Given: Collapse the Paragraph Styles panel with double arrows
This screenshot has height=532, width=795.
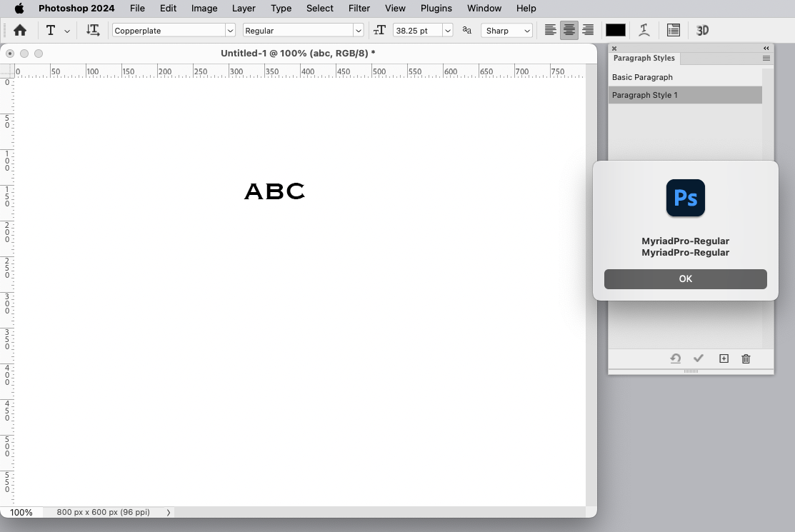Looking at the screenshot, I should click(766, 48).
